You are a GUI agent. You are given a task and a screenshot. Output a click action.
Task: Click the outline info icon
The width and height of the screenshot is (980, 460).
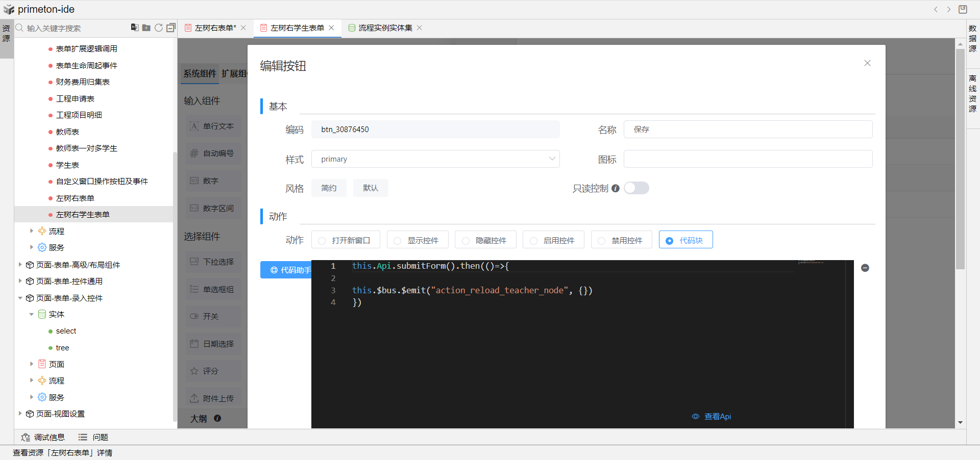pyautogui.click(x=217, y=418)
